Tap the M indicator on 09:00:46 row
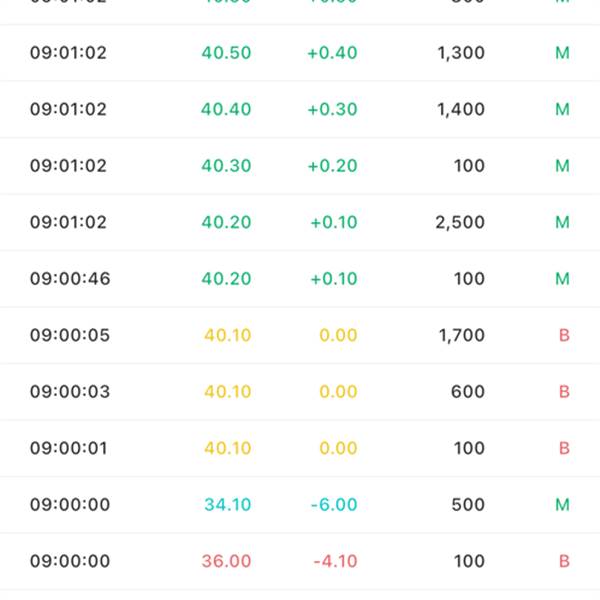600x600 pixels. pyautogui.click(x=562, y=279)
